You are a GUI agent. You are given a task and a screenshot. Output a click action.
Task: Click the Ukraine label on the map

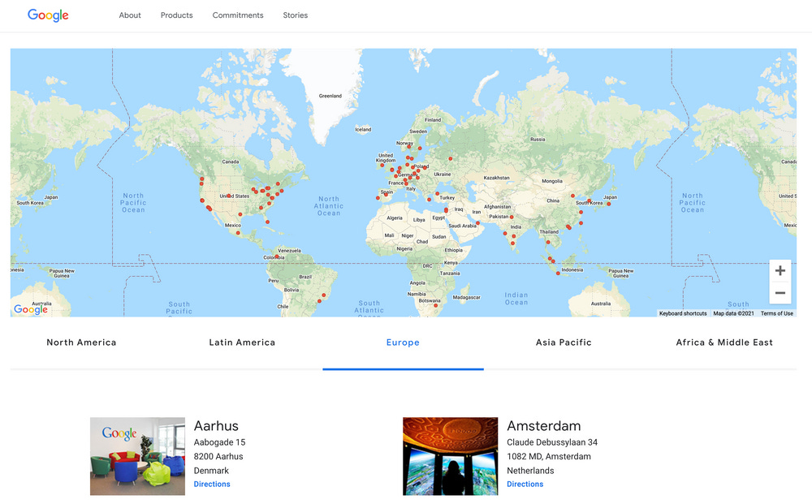(443, 174)
